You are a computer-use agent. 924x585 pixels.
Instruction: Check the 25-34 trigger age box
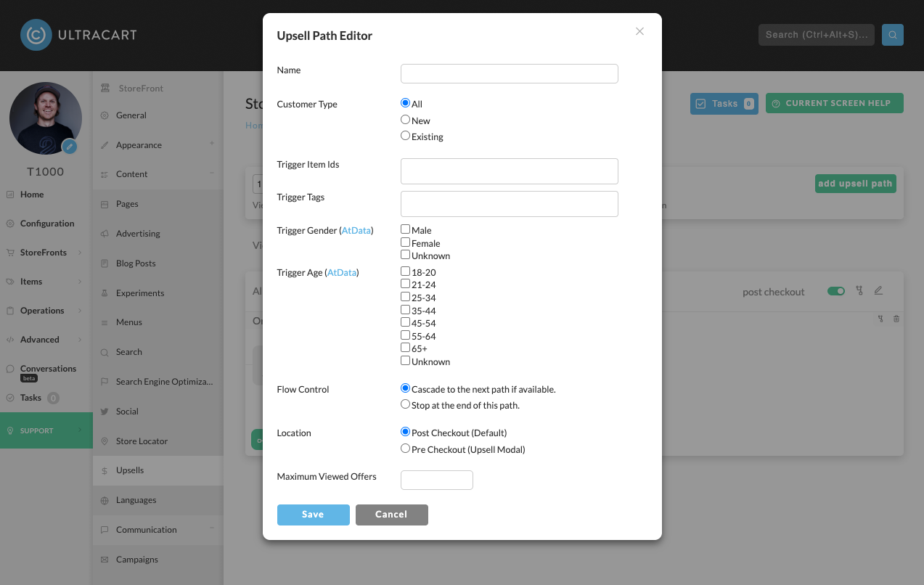pyautogui.click(x=406, y=297)
